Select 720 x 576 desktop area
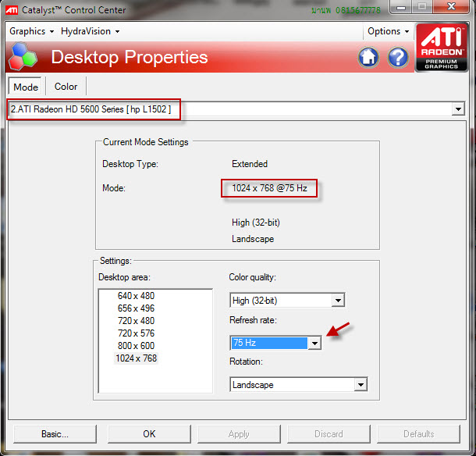476x456 pixels. pyautogui.click(x=136, y=333)
